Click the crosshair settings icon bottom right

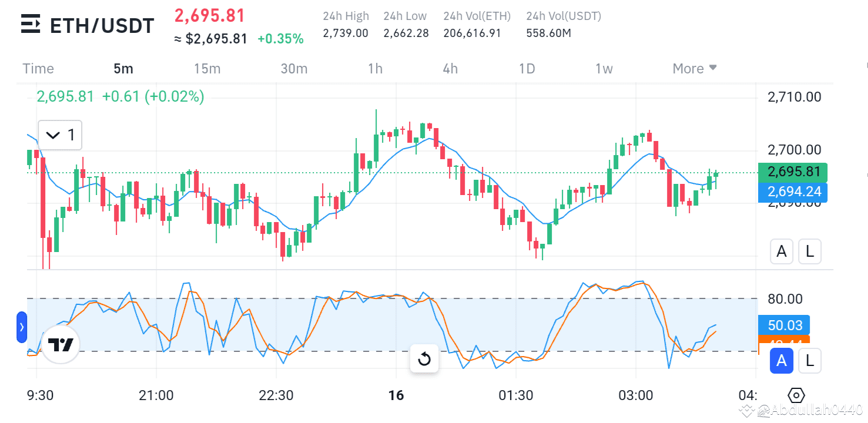click(x=796, y=395)
